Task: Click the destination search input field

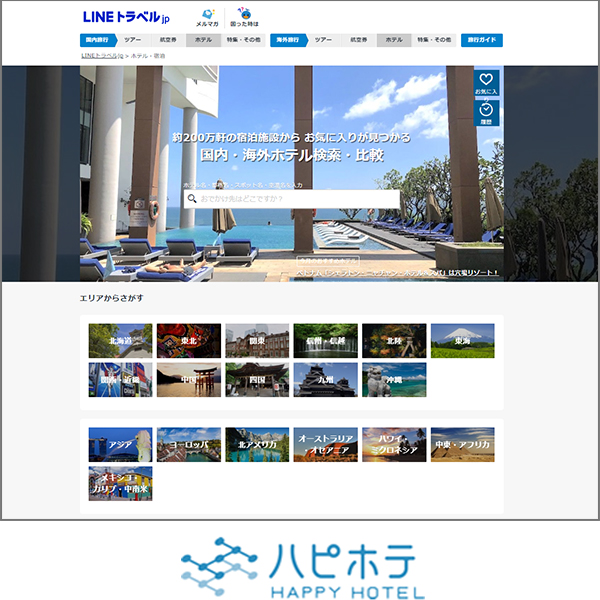Action: (x=295, y=199)
